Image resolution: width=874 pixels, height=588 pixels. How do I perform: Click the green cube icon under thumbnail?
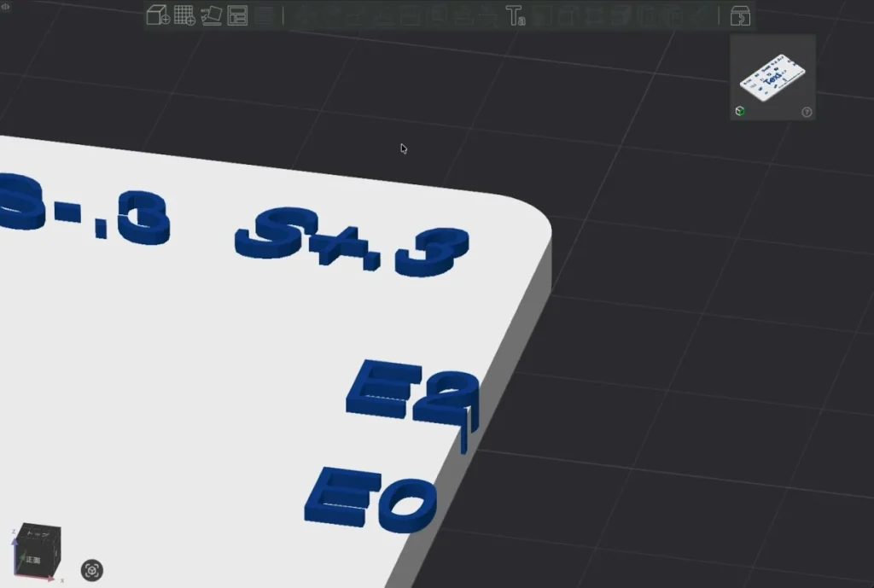[740, 111]
